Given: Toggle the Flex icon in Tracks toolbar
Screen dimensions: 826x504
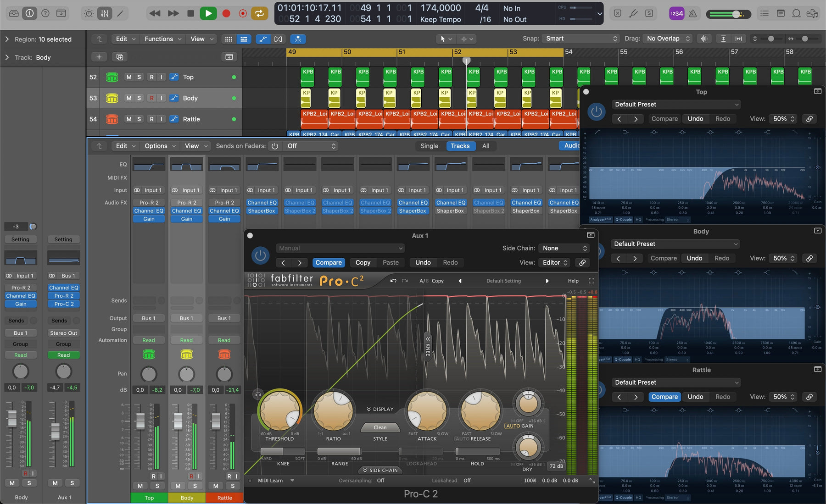Looking at the screenshot, I should 278,39.
